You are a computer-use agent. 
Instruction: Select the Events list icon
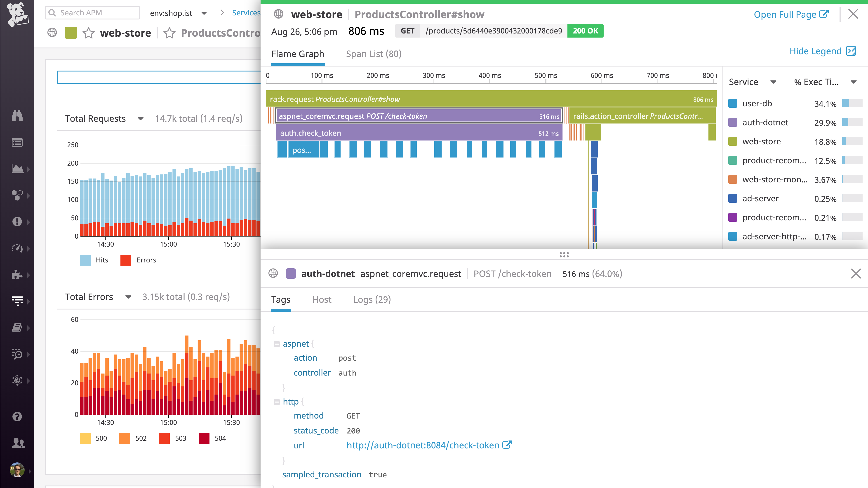click(x=18, y=142)
